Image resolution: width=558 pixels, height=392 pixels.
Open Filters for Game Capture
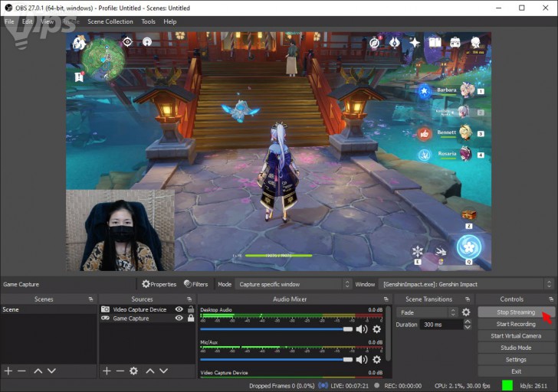coord(195,284)
